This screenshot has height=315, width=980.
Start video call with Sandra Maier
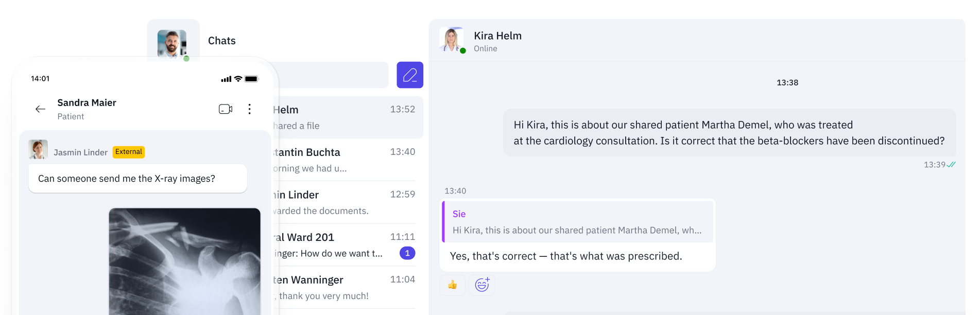tap(226, 109)
